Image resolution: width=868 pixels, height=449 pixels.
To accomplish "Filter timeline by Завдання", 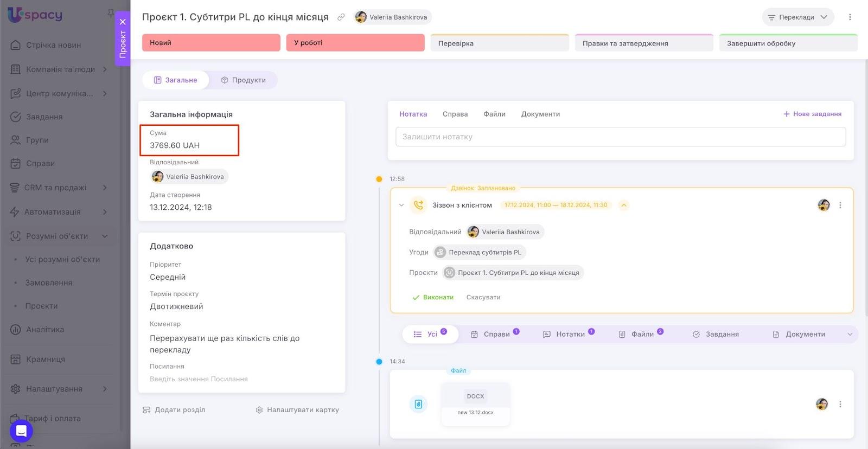I will [x=716, y=334].
